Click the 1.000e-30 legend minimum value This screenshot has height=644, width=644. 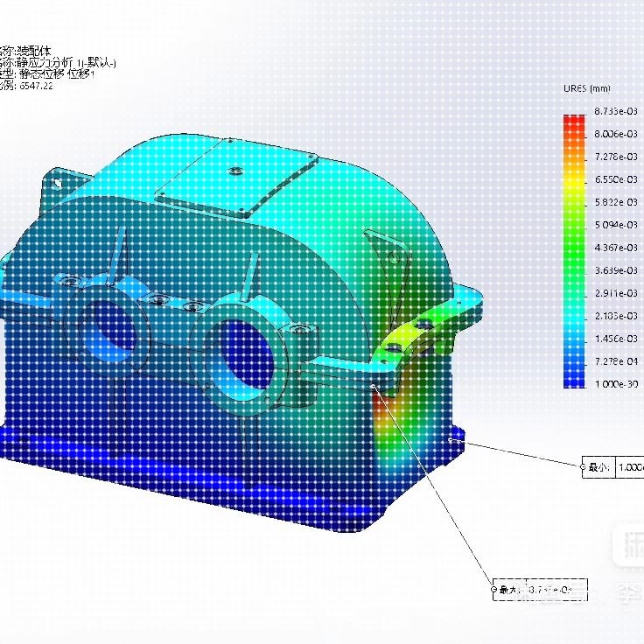[x=617, y=384]
